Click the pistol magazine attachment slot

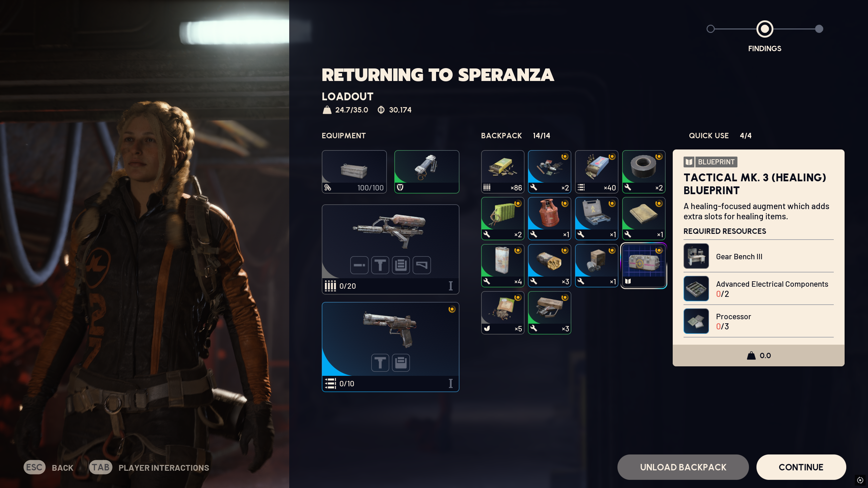[x=401, y=363]
